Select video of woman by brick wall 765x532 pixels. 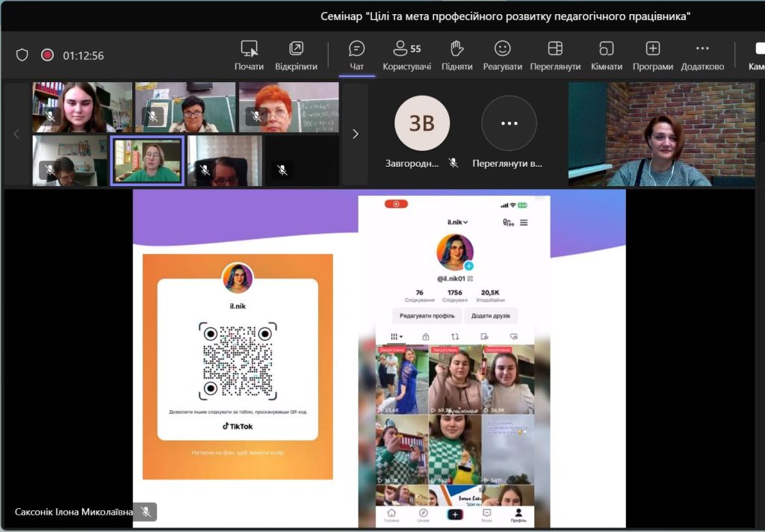[662, 134]
